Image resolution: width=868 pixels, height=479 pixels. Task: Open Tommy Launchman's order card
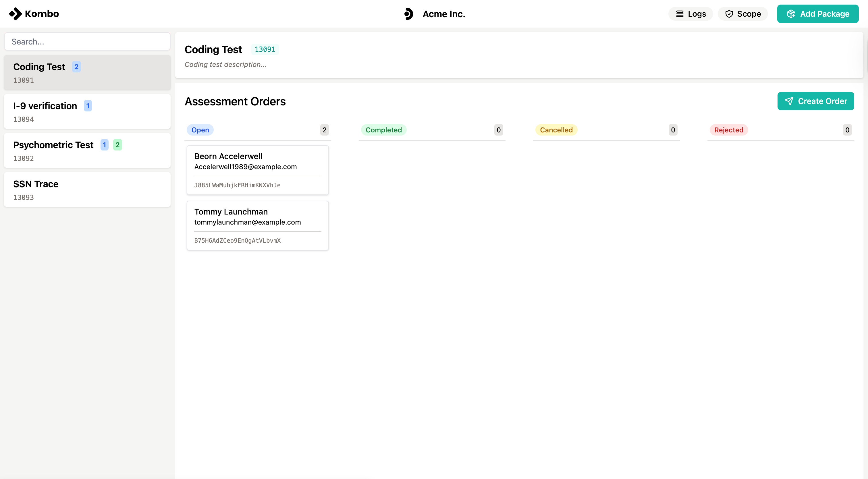click(257, 225)
